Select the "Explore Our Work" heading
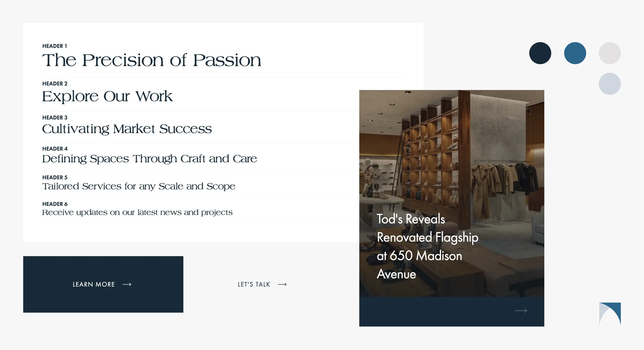The width and height of the screenshot is (644, 350). coord(107,96)
